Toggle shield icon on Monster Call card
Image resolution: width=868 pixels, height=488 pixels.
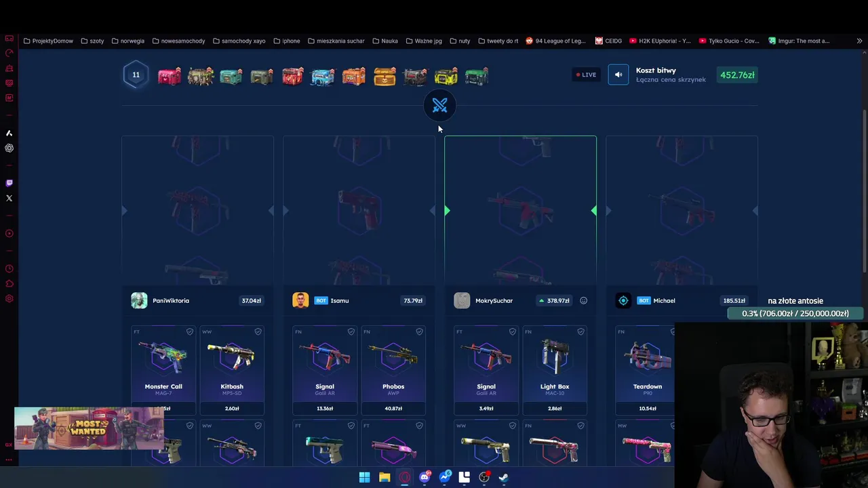pyautogui.click(x=189, y=331)
